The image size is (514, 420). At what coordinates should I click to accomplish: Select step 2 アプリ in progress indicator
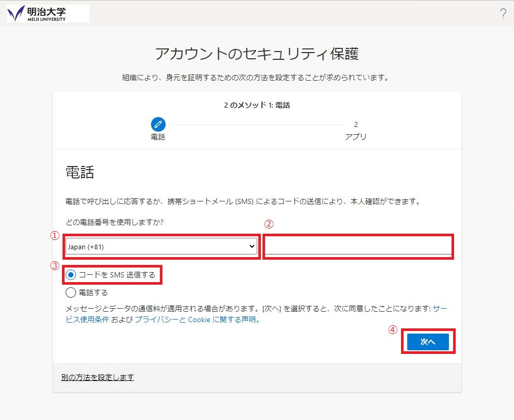[x=356, y=131]
